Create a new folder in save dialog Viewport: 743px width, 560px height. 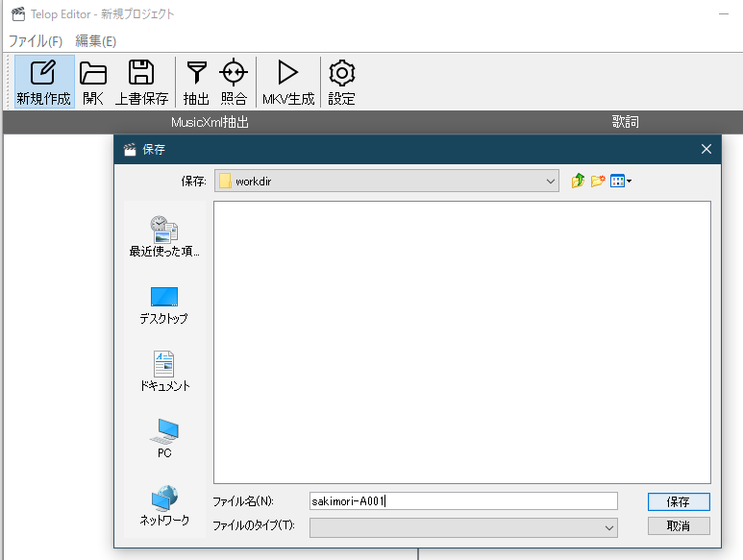598,181
